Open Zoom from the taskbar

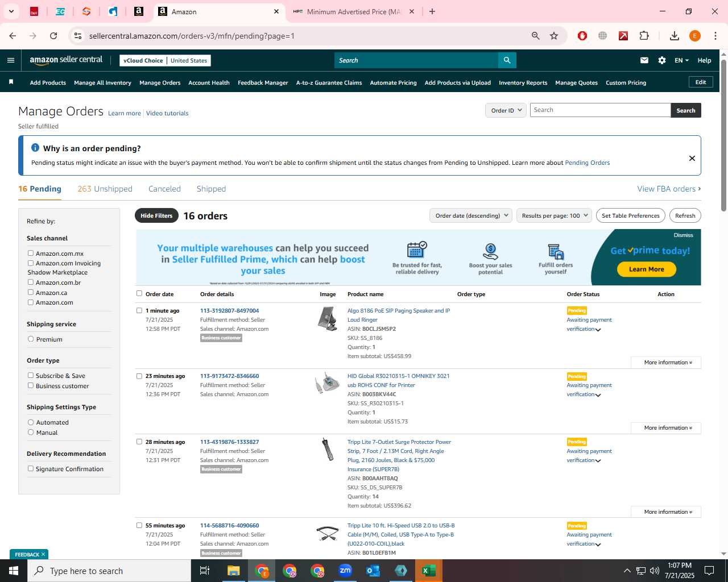pyautogui.click(x=345, y=571)
